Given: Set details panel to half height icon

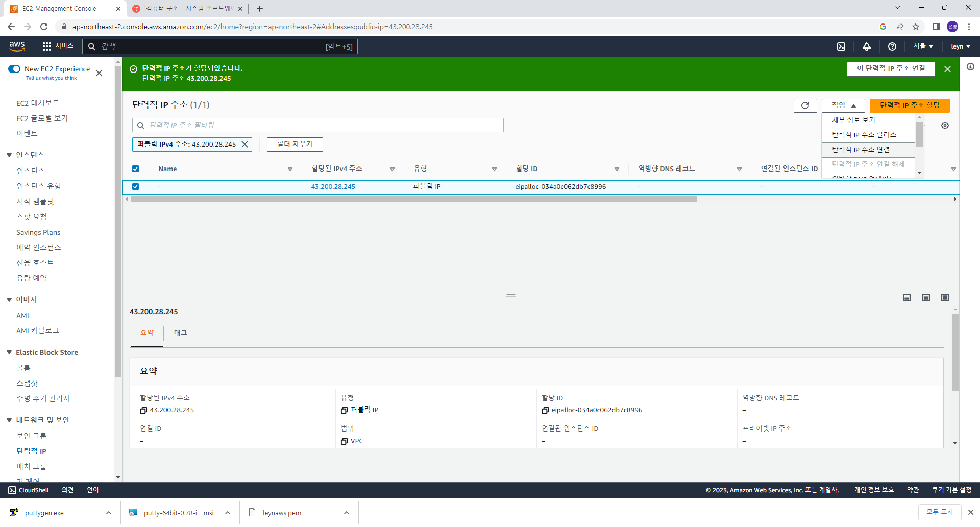Looking at the screenshot, I should click(926, 298).
